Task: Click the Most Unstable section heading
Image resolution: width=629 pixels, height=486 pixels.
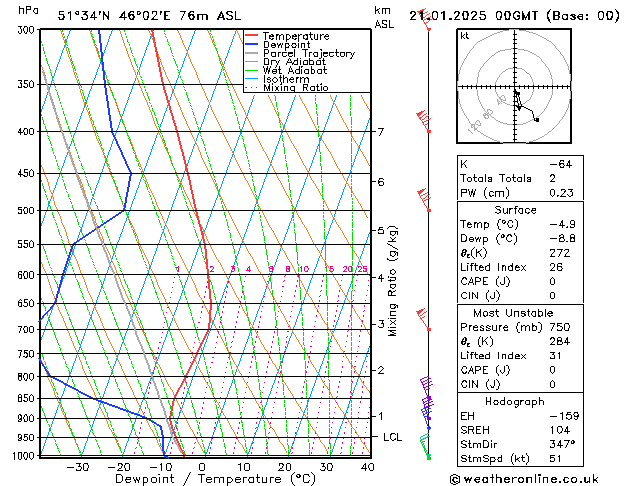Action: [x=513, y=313]
